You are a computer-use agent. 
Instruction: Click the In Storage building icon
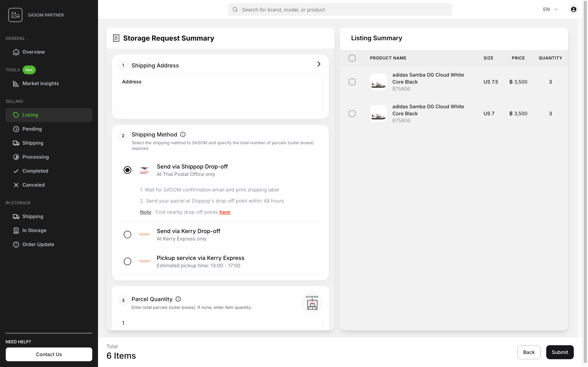tap(16, 230)
